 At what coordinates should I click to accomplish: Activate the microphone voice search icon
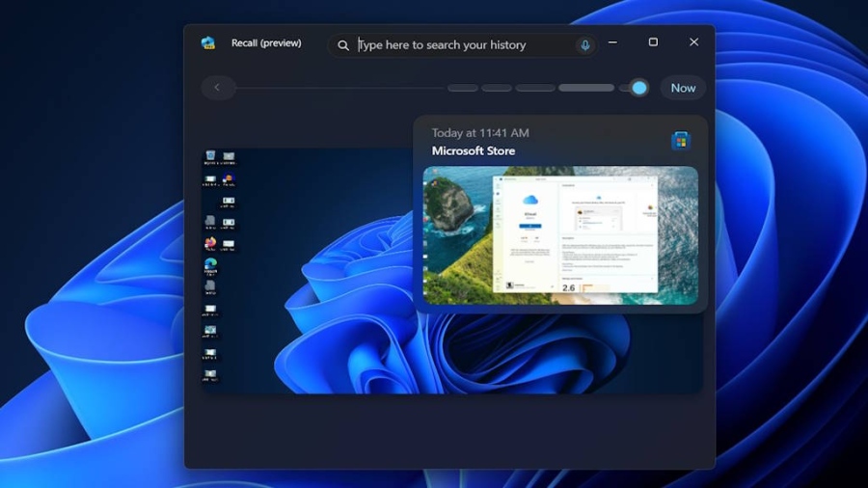tap(584, 45)
